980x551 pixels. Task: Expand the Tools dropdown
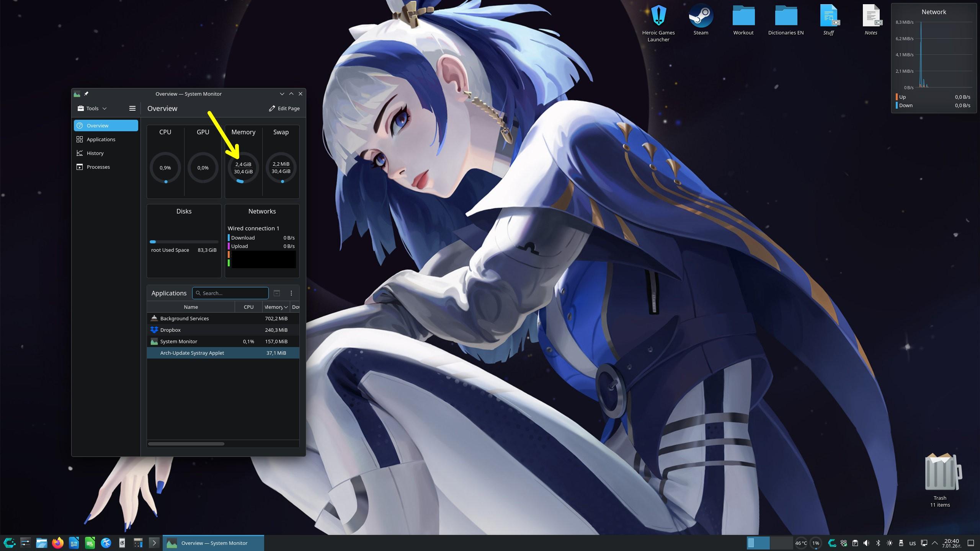pos(92,108)
